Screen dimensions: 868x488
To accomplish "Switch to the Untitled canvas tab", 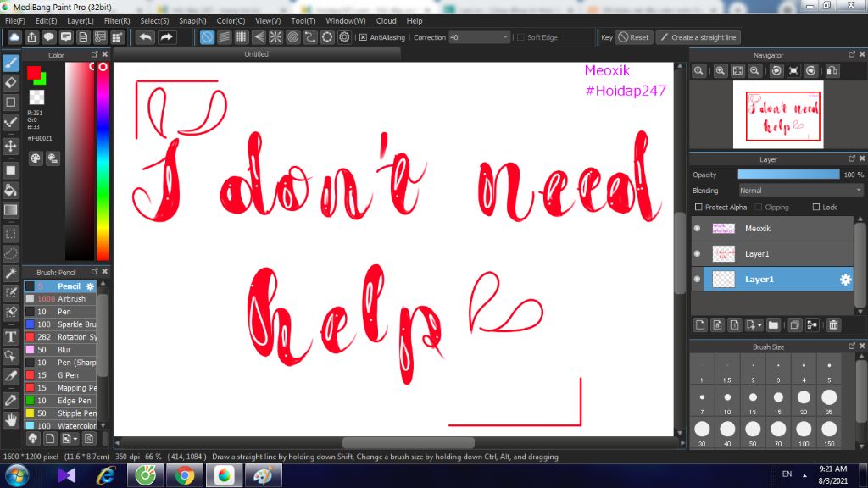I will point(256,54).
